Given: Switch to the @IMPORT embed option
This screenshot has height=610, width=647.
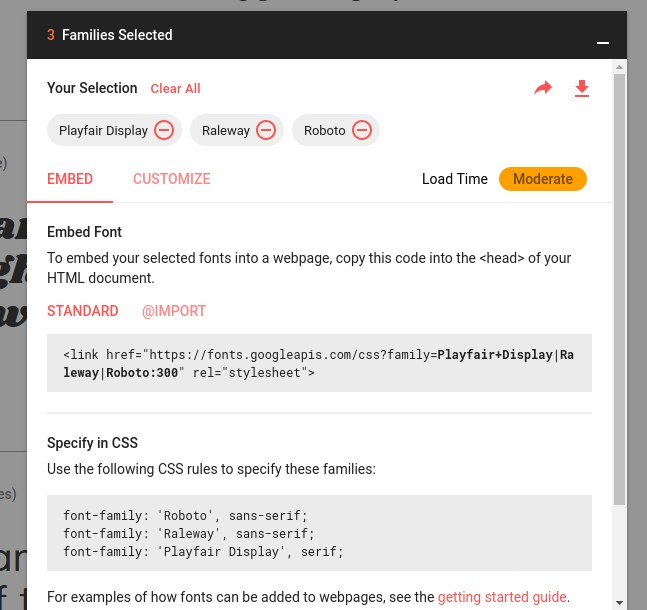Looking at the screenshot, I should click(x=174, y=311).
